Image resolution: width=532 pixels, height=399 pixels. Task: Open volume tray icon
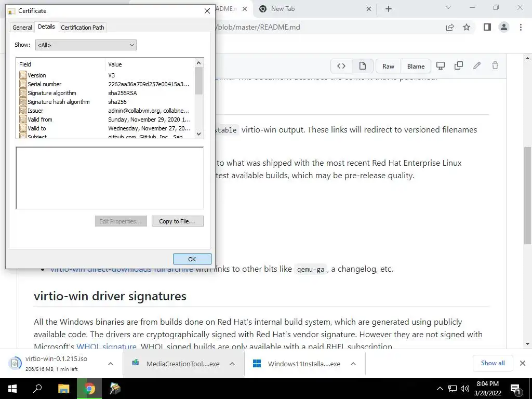point(464,389)
